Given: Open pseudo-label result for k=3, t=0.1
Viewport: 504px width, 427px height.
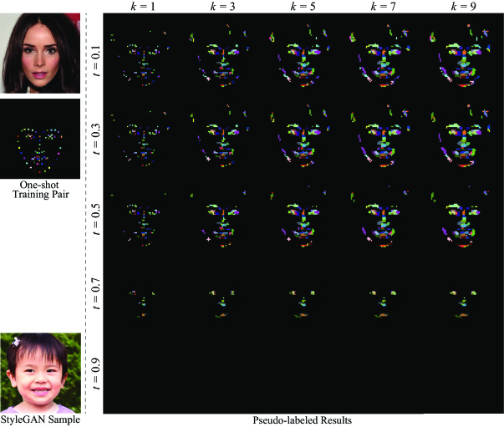Looking at the screenshot, I should 223,53.
